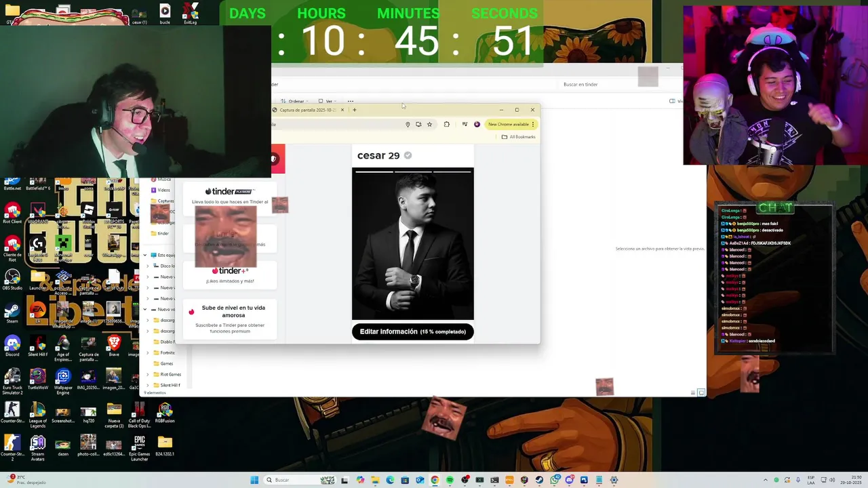The image size is (868, 488).
Task: Click the location pin icon in address bar
Action: click(x=408, y=124)
